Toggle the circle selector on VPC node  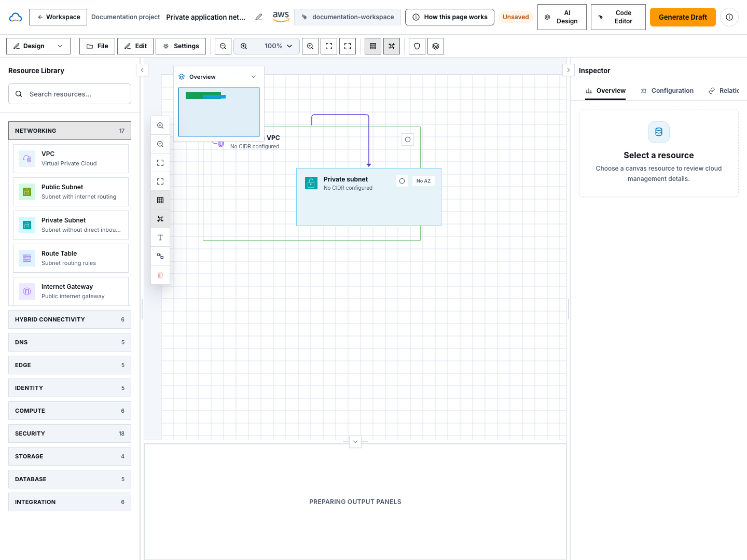click(x=408, y=139)
